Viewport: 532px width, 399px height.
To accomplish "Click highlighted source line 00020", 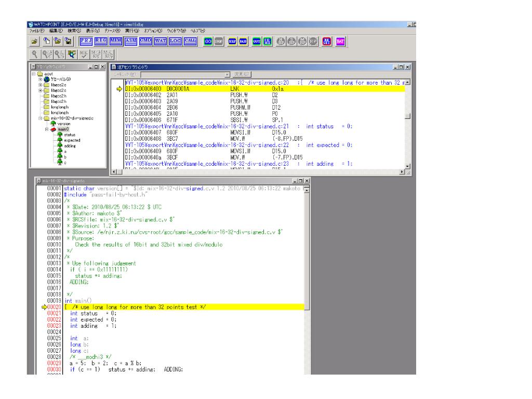I will [183, 307].
